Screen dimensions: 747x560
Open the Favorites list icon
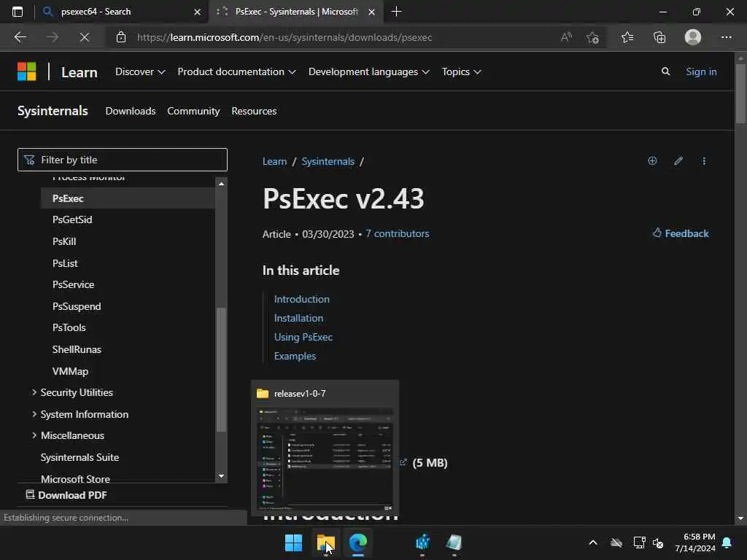click(x=627, y=37)
